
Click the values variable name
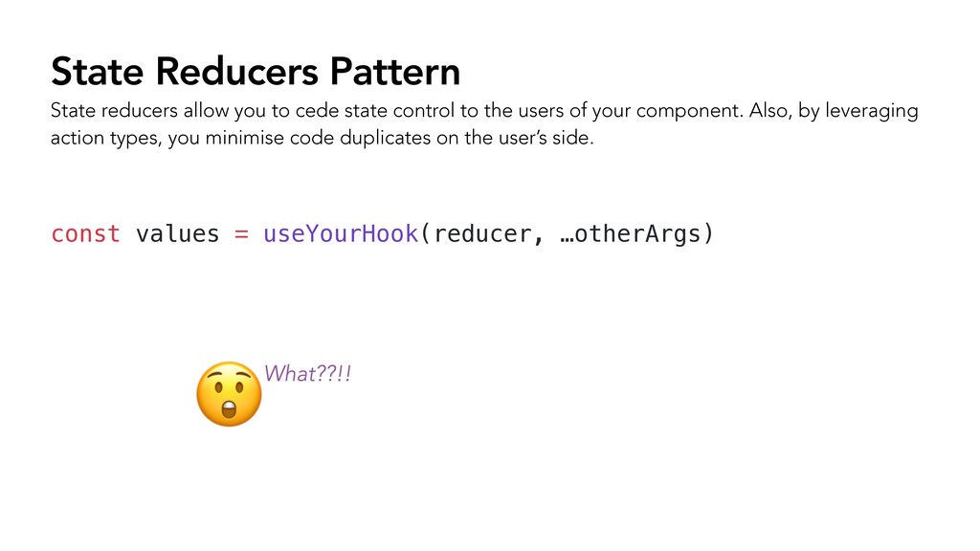pos(177,233)
